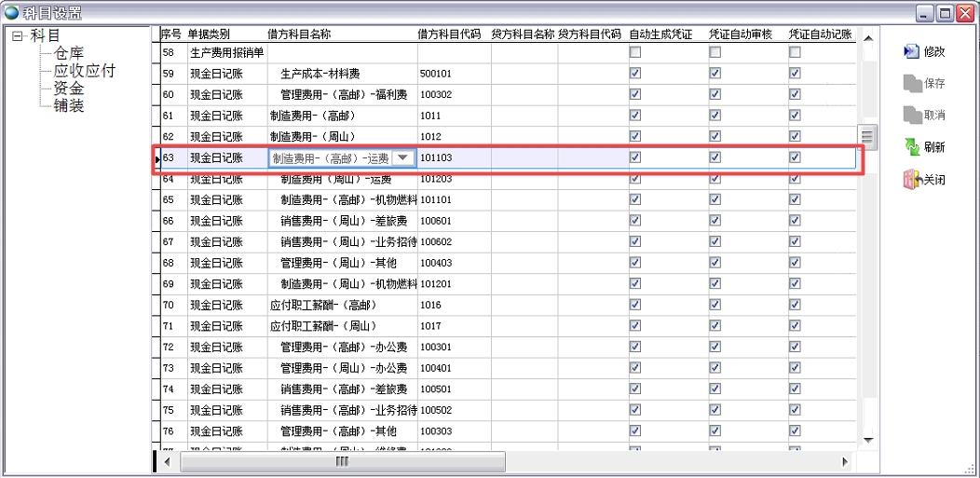This screenshot has height=478, width=980.
Task: Click the 科目设置 window title icon
Action: point(11,12)
